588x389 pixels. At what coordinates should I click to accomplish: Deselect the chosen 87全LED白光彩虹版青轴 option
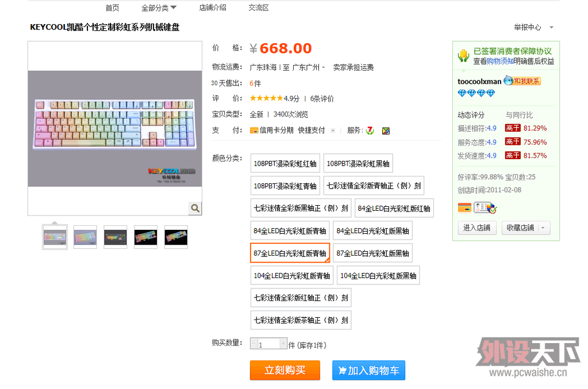pos(290,253)
